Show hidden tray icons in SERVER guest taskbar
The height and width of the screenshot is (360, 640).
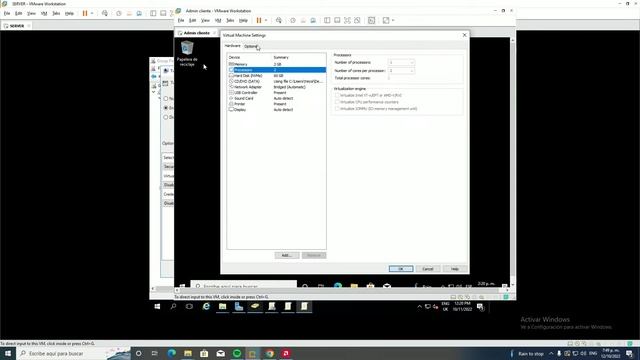pyautogui.click(x=419, y=307)
